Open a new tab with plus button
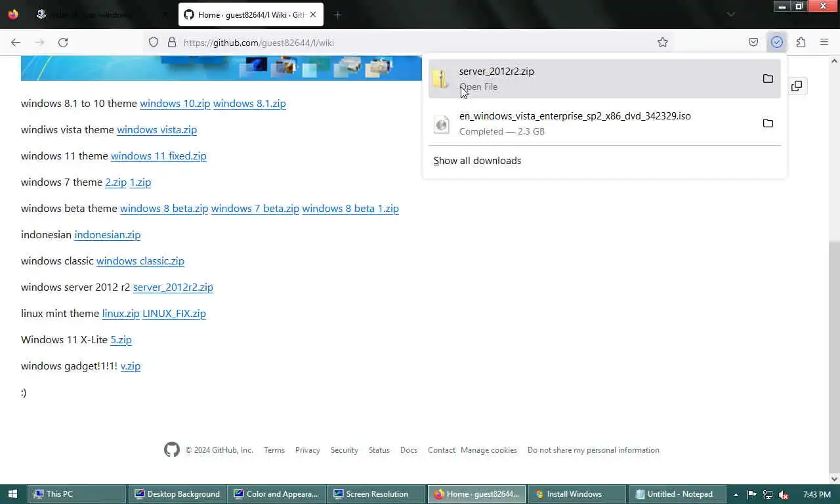This screenshot has width=840, height=504. (x=337, y=14)
